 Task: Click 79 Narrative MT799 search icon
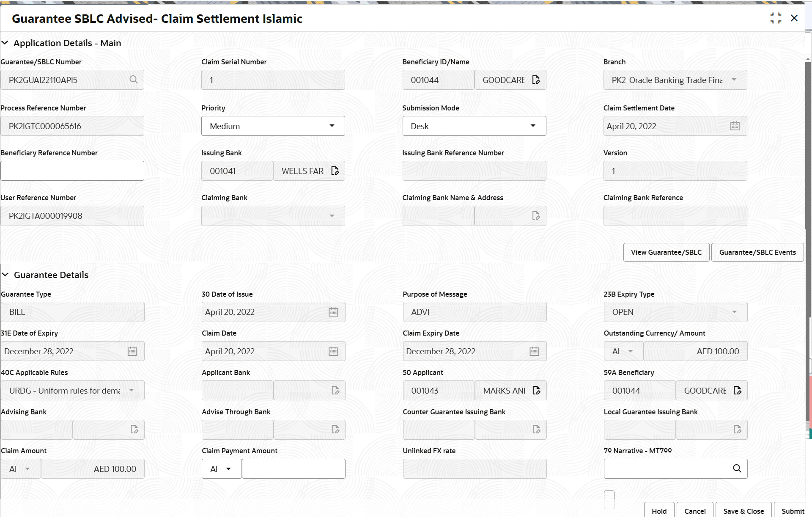737,468
